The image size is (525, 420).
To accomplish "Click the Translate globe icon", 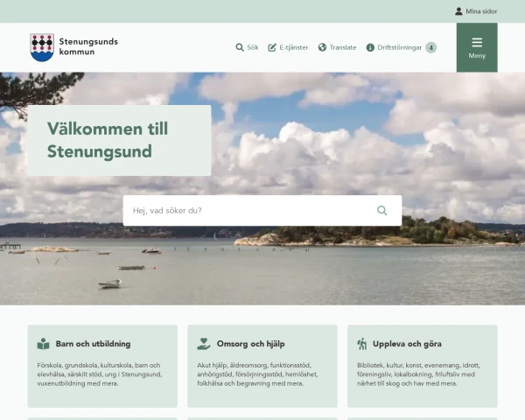I will point(322,47).
